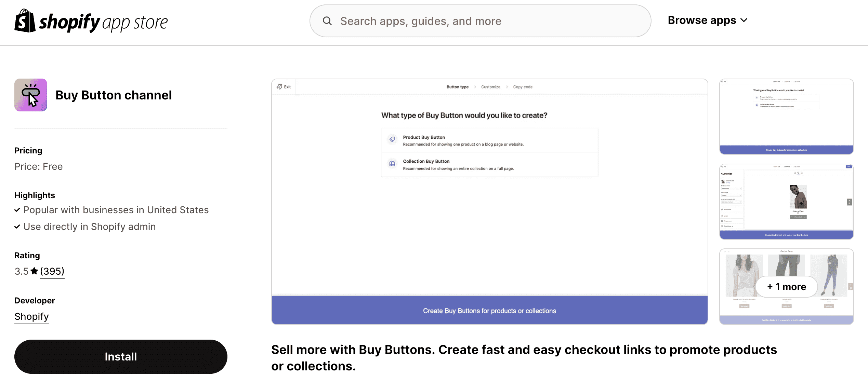Click Shopify developer link below Developer
Screen dimensions: 868x382
click(x=31, y=316)
